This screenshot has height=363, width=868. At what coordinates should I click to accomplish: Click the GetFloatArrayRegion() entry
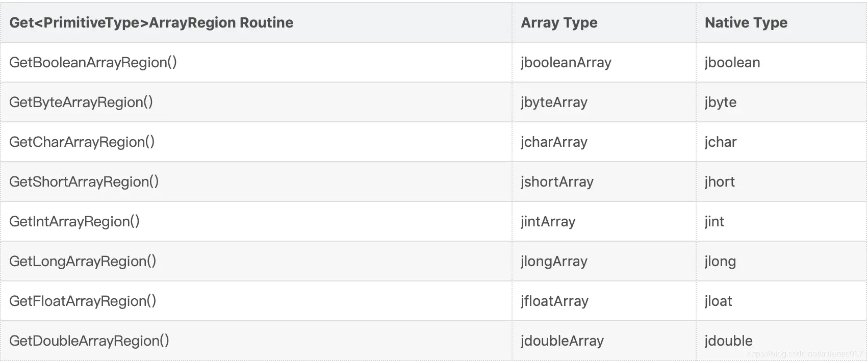pos(83,301)
